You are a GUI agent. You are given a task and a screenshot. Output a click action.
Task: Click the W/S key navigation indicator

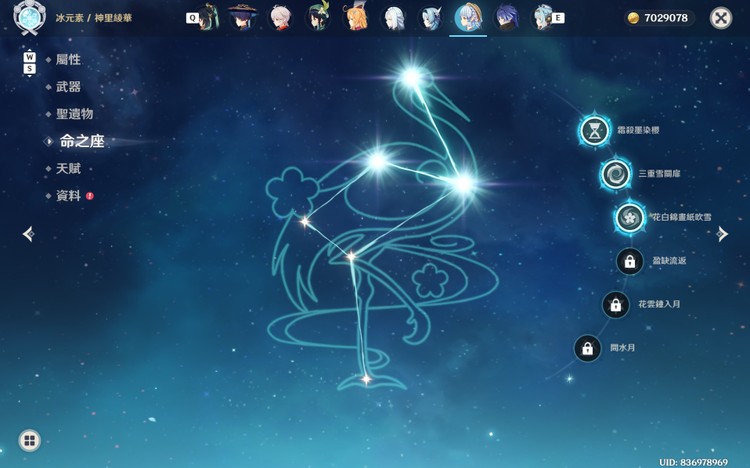[x=30, y=63]
